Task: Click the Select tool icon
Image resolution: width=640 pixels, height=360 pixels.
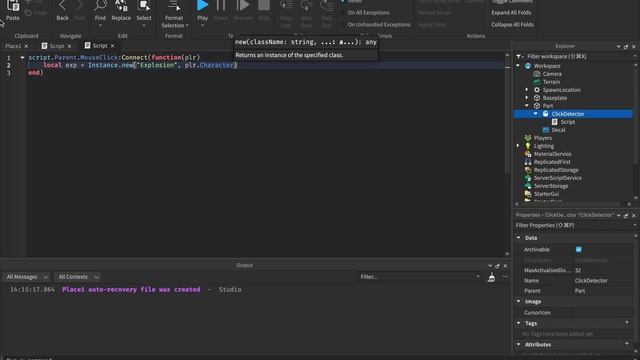Action: click(144, 5)
